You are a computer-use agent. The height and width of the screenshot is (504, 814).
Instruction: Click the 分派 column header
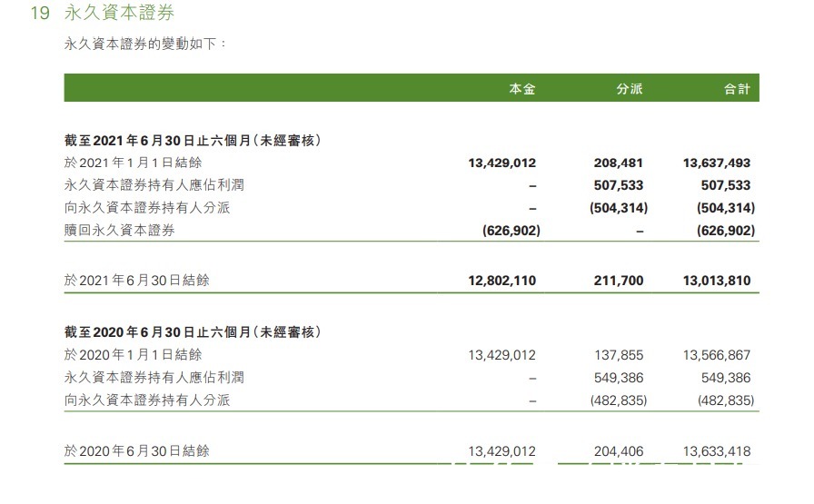[630, 89]
